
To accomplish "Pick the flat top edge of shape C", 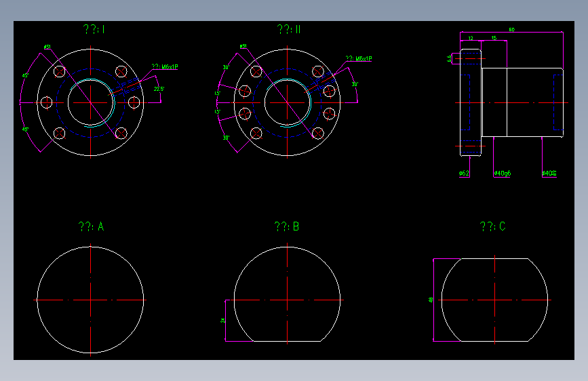I will click(x=494, y=258).
